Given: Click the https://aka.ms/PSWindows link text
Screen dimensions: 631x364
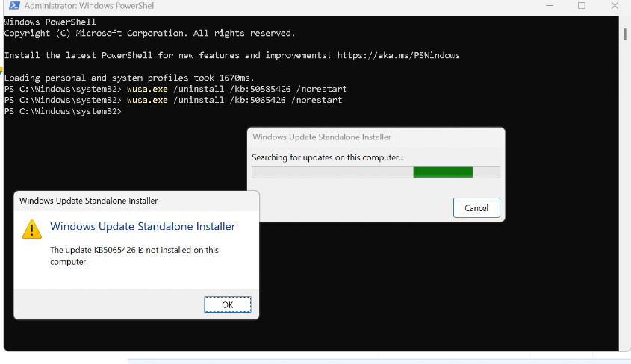Looking at the screenshot, I should 398,55.
